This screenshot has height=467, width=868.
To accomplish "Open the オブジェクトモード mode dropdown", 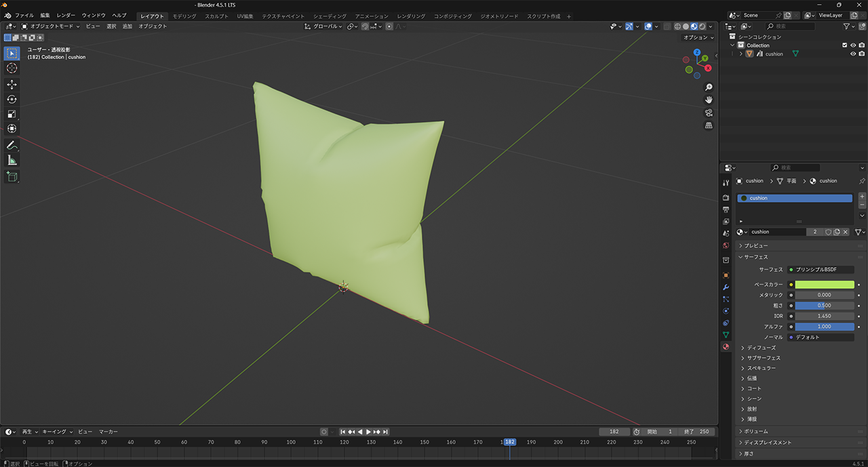I will click(51, 26).
